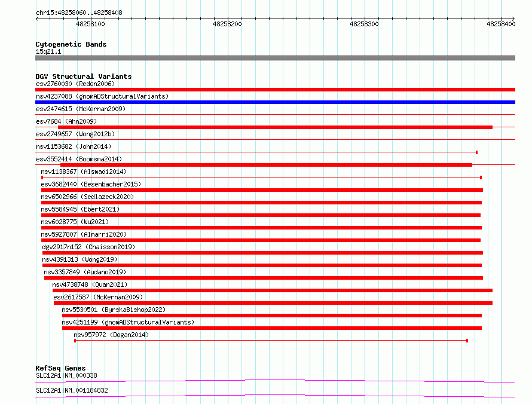Select the nsv4738748 red bar
Screen dimensions: 532x404
pyautogui.click(x=273, y=290)
